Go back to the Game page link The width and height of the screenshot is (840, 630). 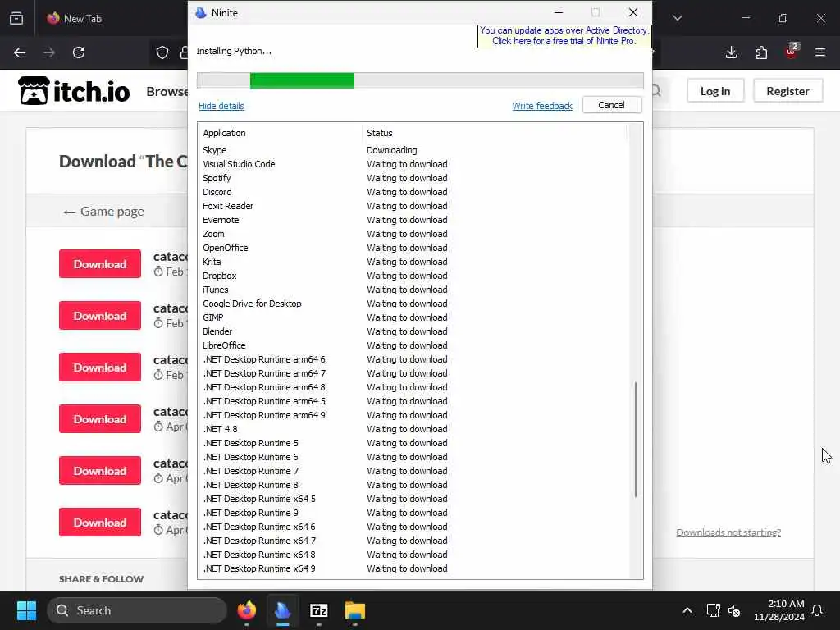tap(103, 212)
